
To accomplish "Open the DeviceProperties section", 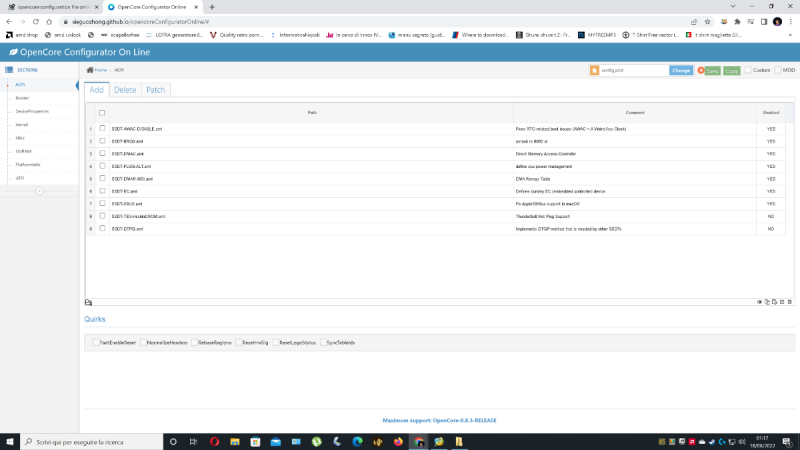I will click(x=32, y=111).
